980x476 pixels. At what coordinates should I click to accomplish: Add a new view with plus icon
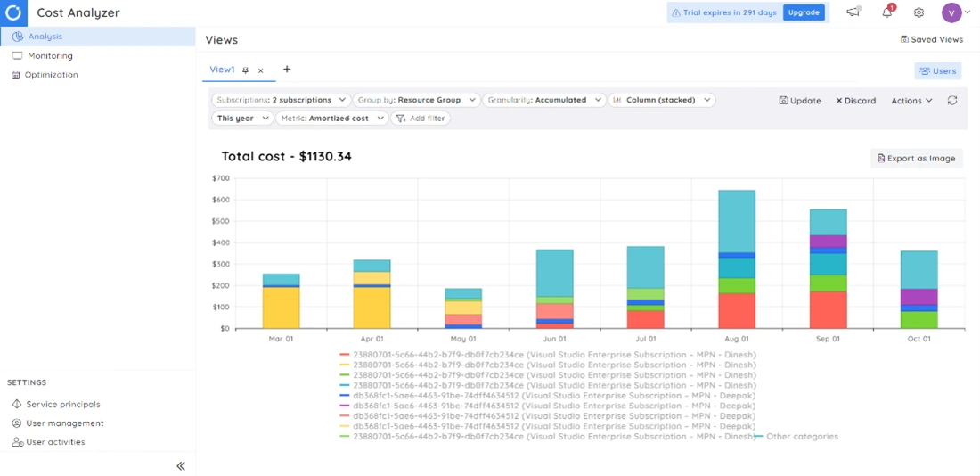[x=287, y=70]
